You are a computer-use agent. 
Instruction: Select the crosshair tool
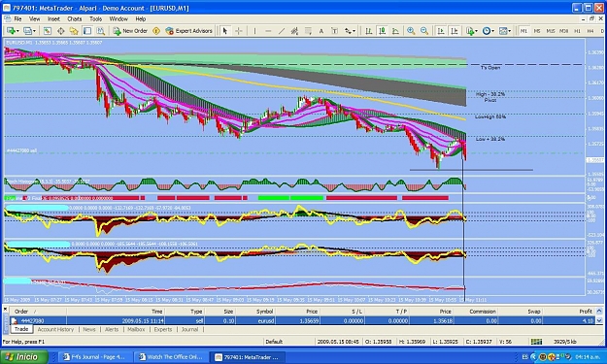click(x=239, y=31)
